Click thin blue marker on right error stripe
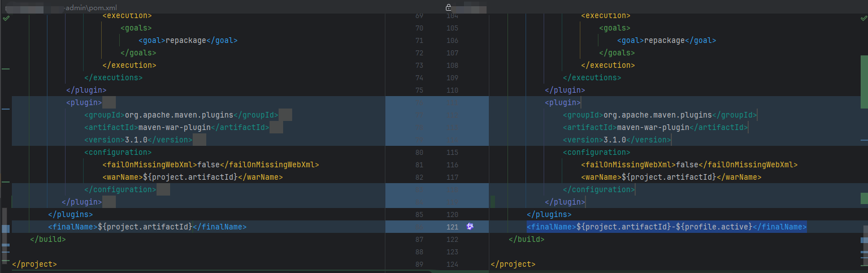This screenshot has height=273, width=868. [x=863, y=139]
